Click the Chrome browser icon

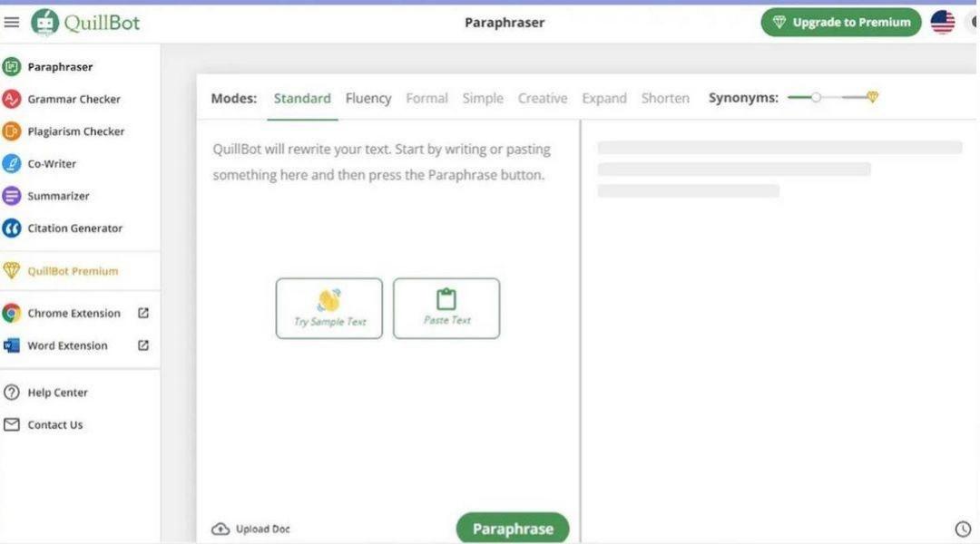(11, 313)
